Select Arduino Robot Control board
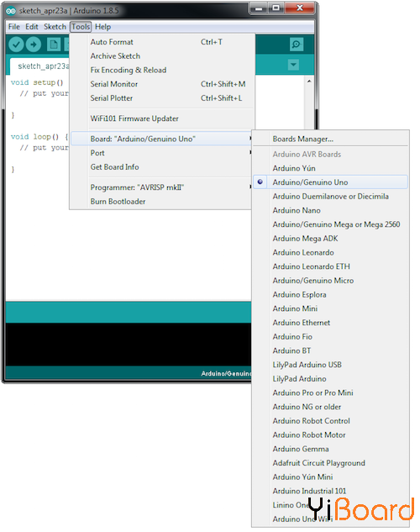Viewport: 420px width, 532px height. [x=330, y=421]
